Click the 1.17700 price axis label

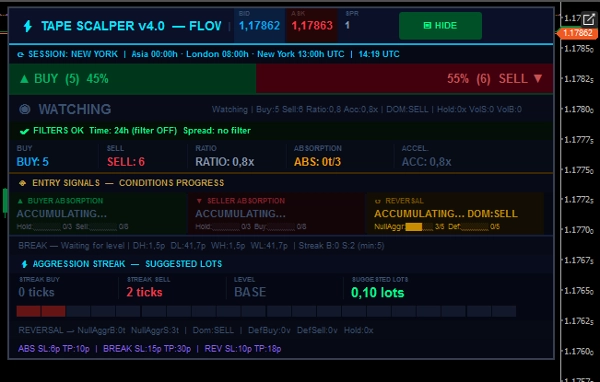[x=579, y=230]
